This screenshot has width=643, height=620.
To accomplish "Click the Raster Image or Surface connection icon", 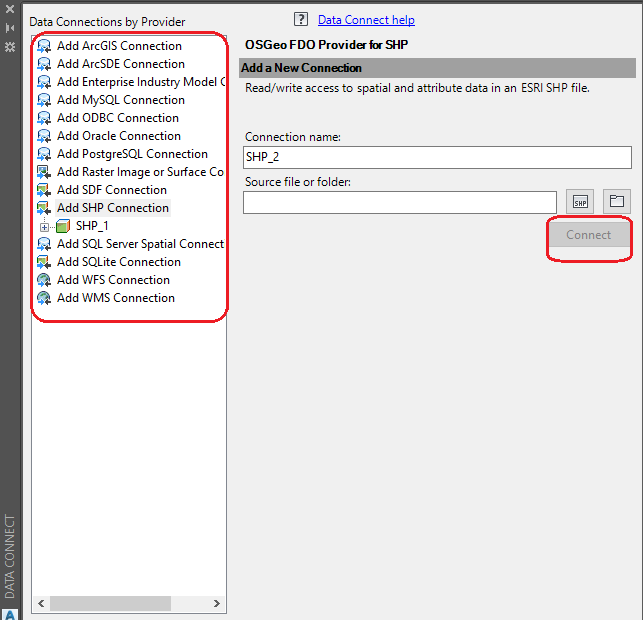I will (44, 172).
